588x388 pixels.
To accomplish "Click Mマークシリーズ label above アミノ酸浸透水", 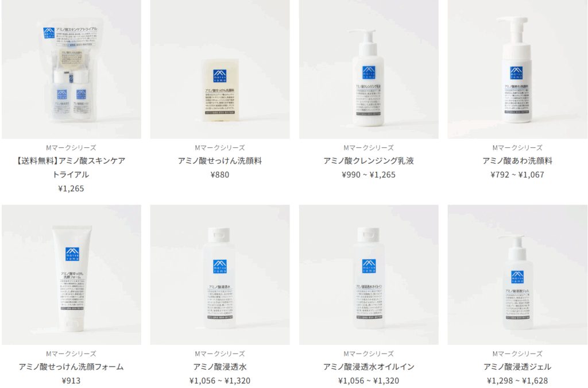I will pos(220,354).
